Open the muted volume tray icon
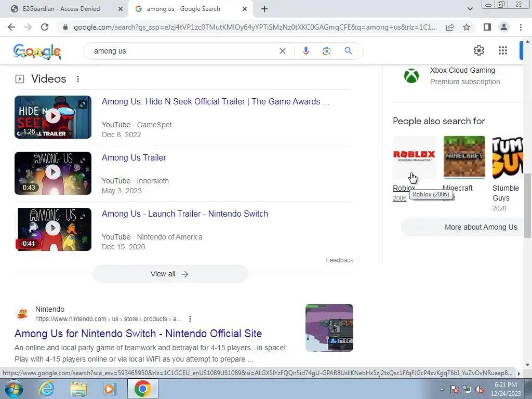 480,389
